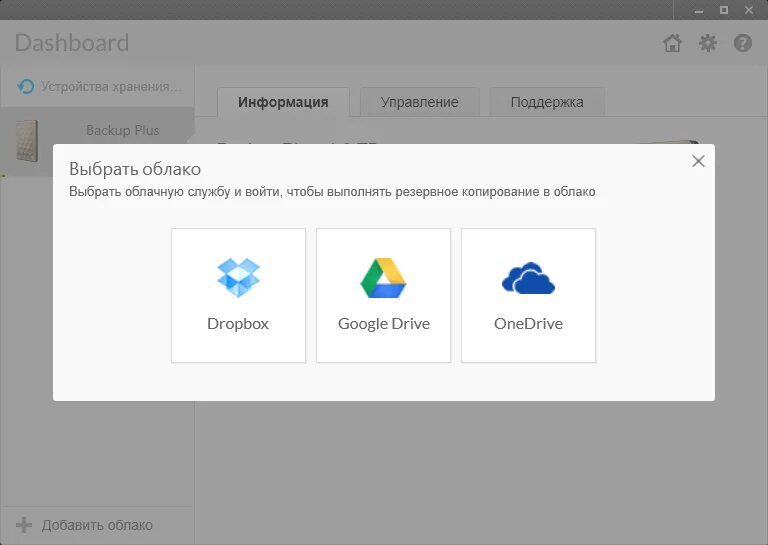The width and height of the screenshot is (768, 545).
Task: Choose the Dropbox cloud service tile
Action: pyautogui.click(x=239, y=295)
